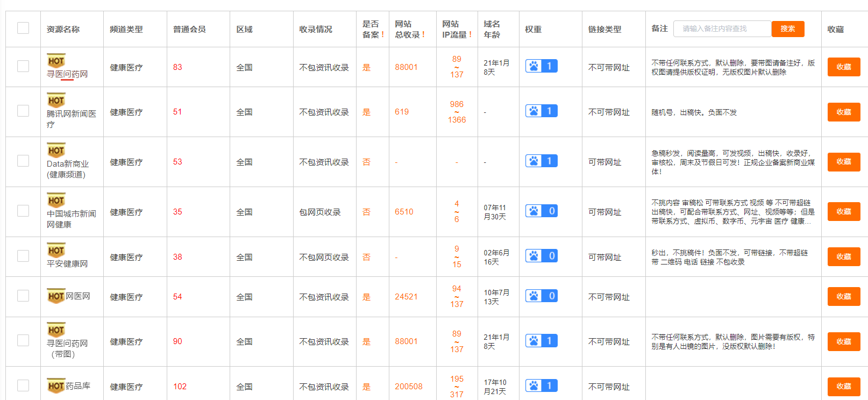Click Baidu weight icon in 平安健康网 row
This screenshot has height=400, width=868.
pyautogui.click(x=541, y=256)
